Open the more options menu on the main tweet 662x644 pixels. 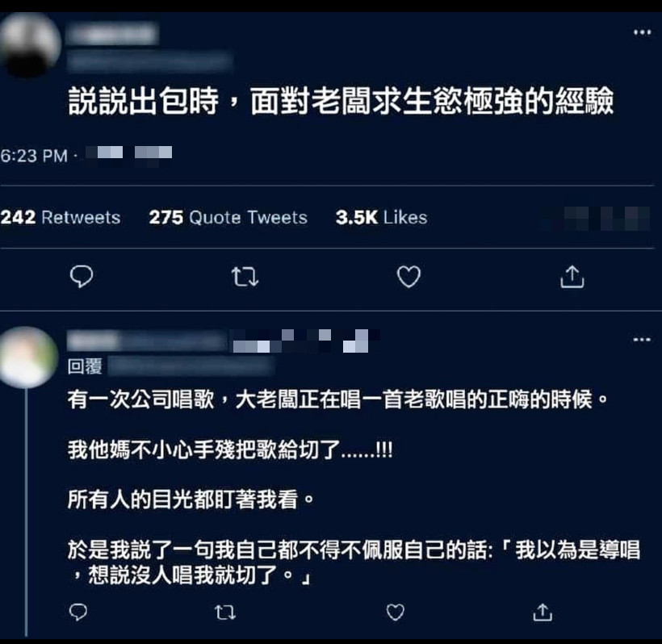642,32
